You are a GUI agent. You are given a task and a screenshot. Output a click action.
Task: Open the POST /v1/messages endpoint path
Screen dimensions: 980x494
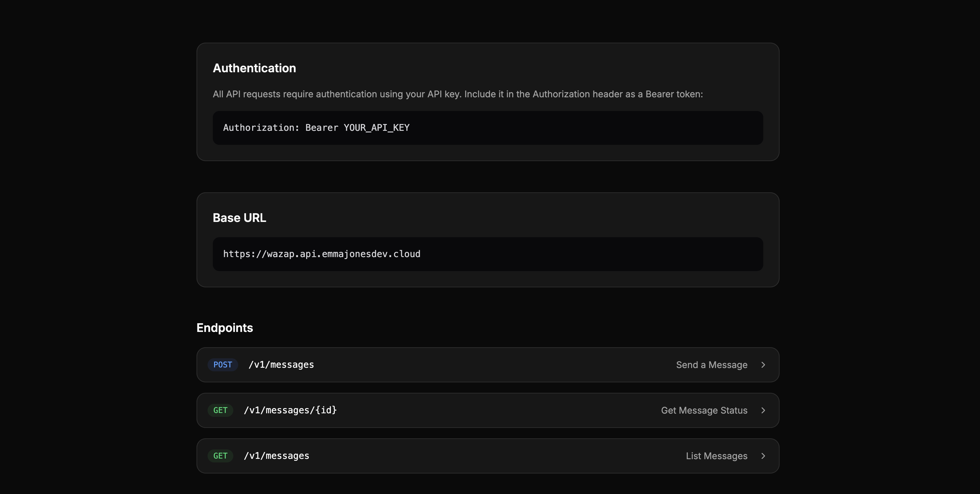click(281, 364)
